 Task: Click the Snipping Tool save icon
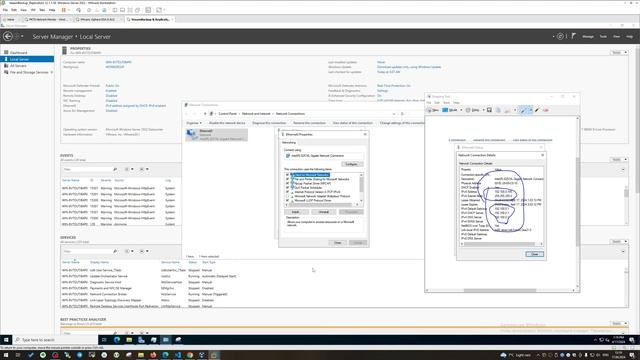pos(489,110)
